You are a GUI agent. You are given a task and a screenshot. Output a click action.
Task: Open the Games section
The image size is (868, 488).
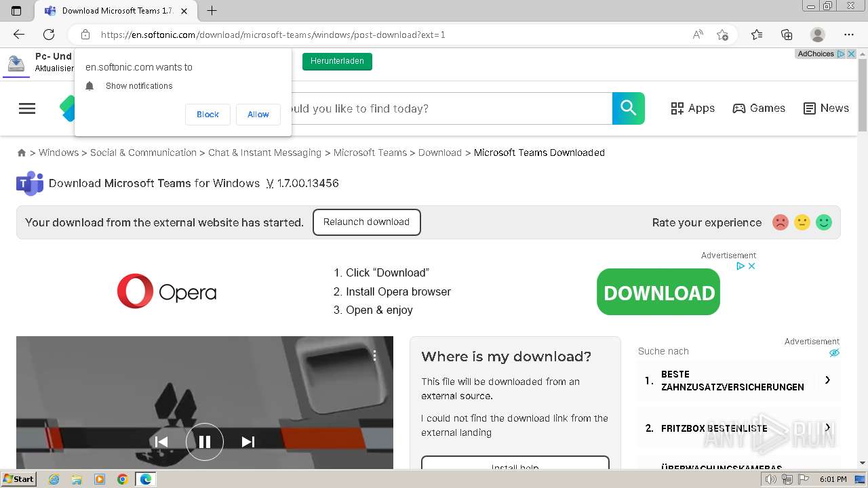pyautogui.click(x=759, y=108)
